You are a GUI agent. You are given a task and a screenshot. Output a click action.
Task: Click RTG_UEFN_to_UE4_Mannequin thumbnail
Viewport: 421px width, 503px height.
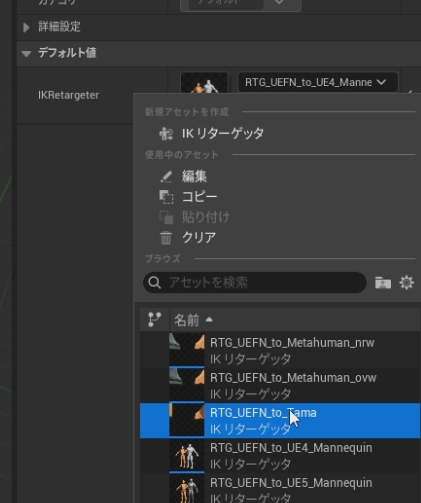coord(187,455)
